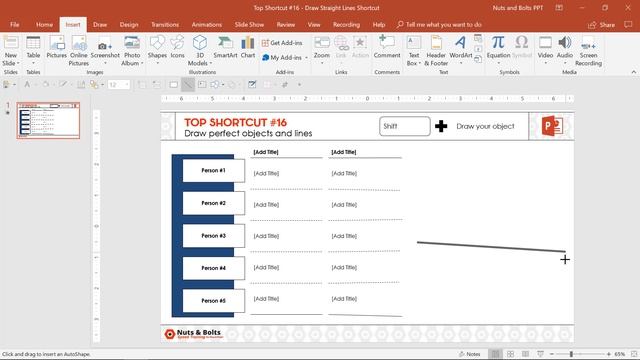Screen dimensions: 640x360
Task: Select the Shift key shape on slide
Action: 404,126
